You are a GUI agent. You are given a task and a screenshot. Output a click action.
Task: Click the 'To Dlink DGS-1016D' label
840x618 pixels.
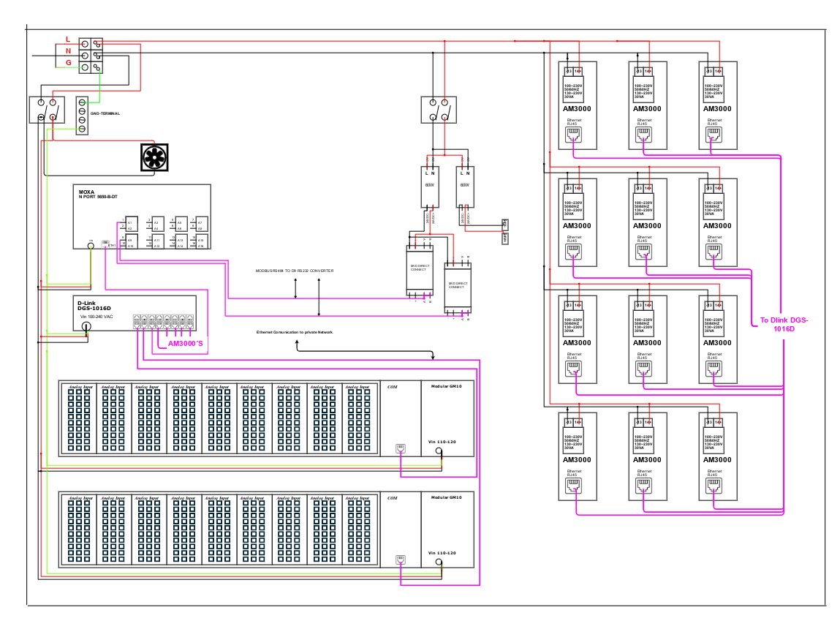[x=784, y=324]
